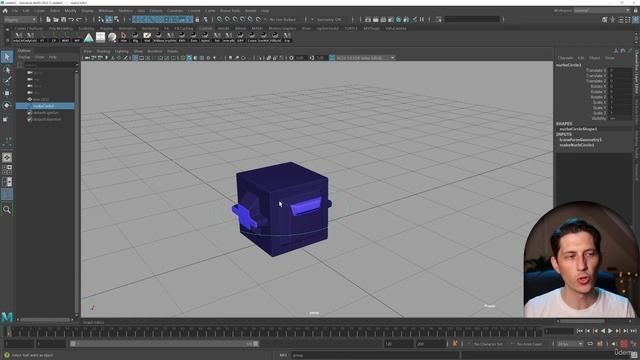Image resolution: width=640 pixels, height=360 pixels.
Task: Select defaultLightSet in the Outliner
Action: click(x=45, y=113)
